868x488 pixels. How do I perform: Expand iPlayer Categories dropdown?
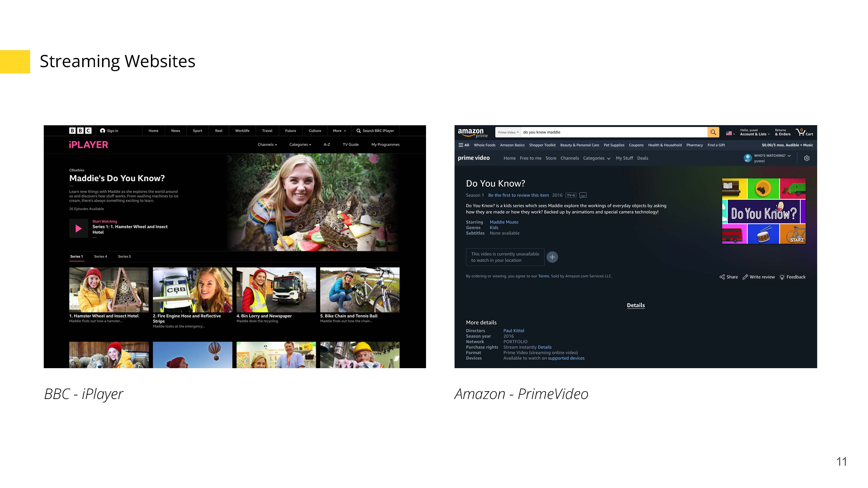pyautogui.click(x=300, y=145)
